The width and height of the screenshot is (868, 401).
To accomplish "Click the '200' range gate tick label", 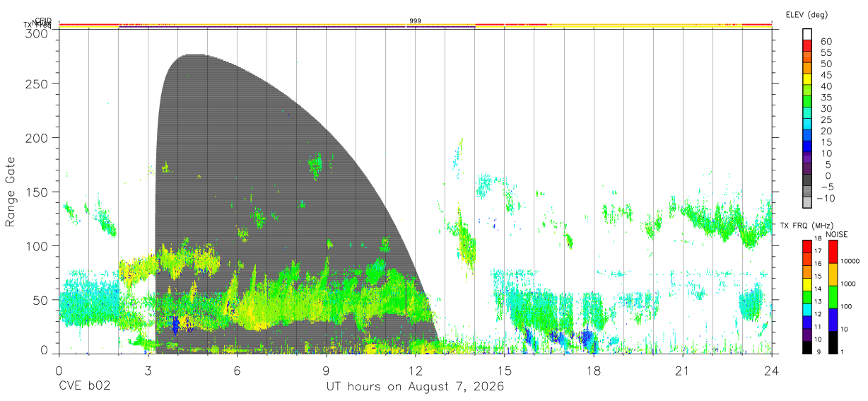I will pos(35,137).
